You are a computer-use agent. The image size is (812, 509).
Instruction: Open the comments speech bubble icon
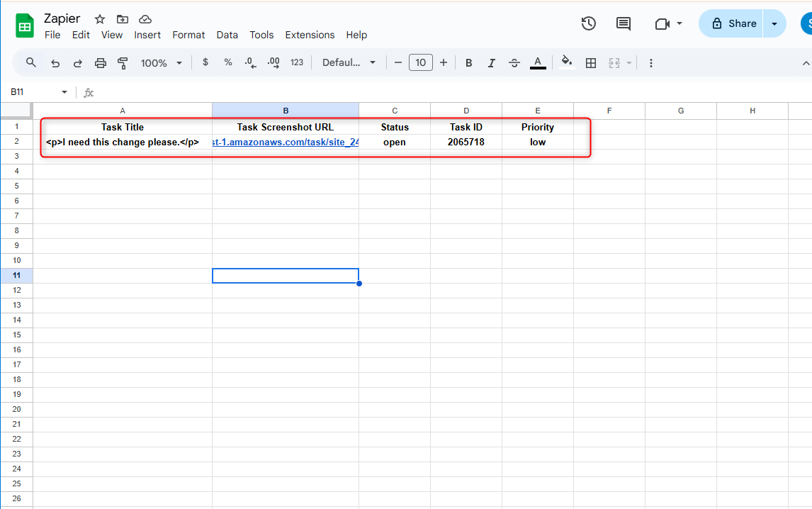(x=624, y=23)
